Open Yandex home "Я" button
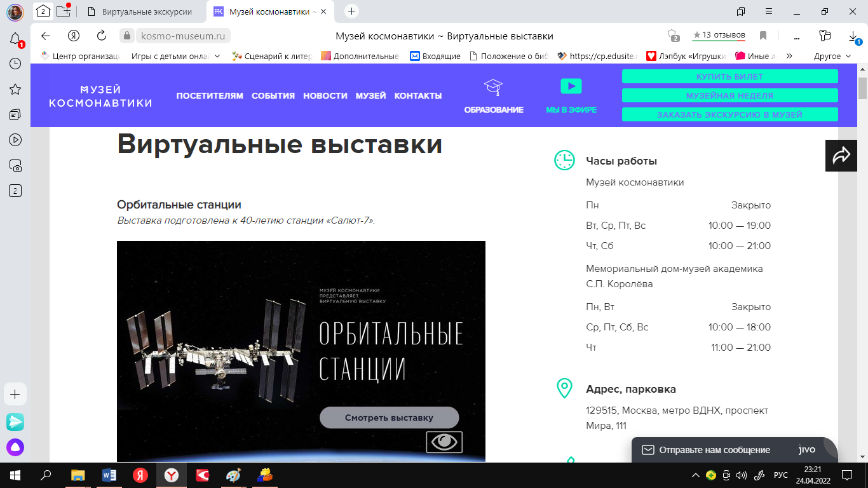 click(x=73, y=36)
